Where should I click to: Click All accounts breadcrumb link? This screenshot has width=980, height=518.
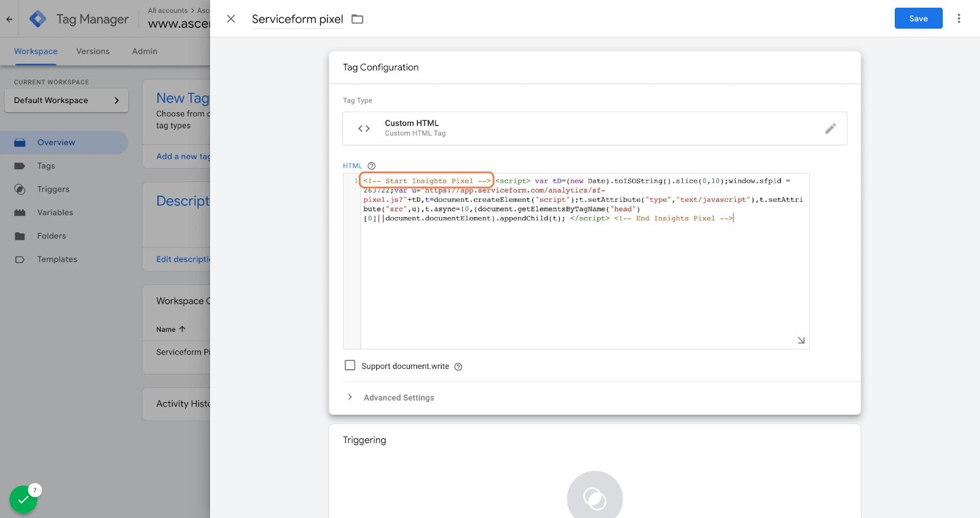click(168, 10)
